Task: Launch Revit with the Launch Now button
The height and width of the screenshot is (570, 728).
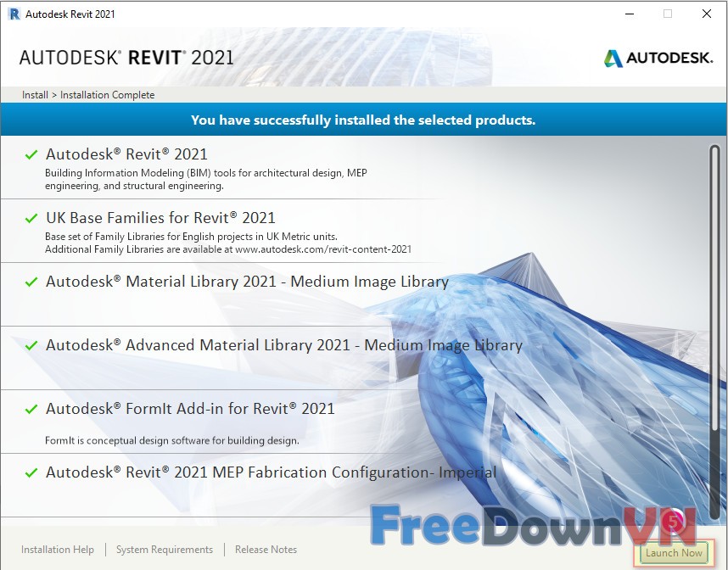Action: [674, 552]
